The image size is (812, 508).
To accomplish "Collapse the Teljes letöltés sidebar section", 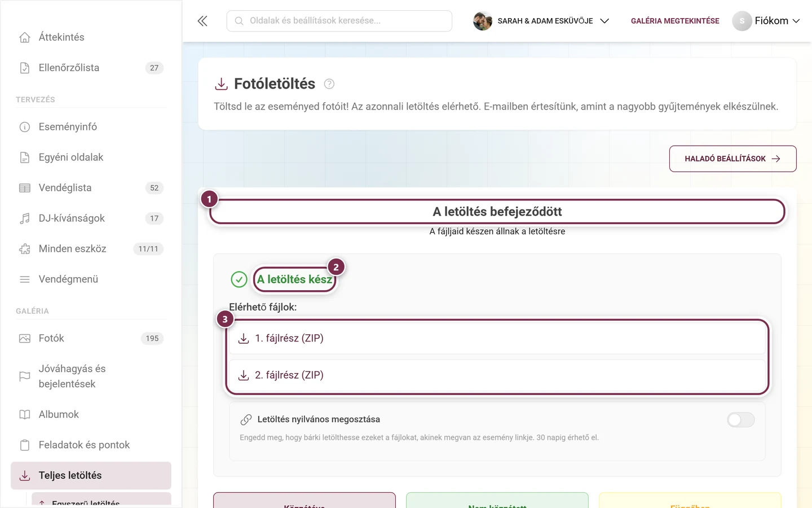I will click(91, 476).
